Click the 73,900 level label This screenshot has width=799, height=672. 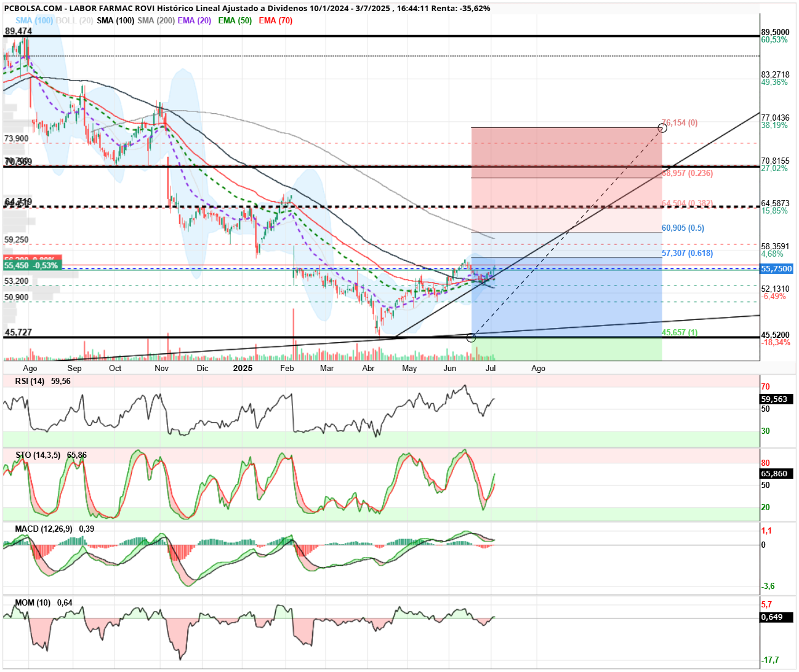[17, 138]
